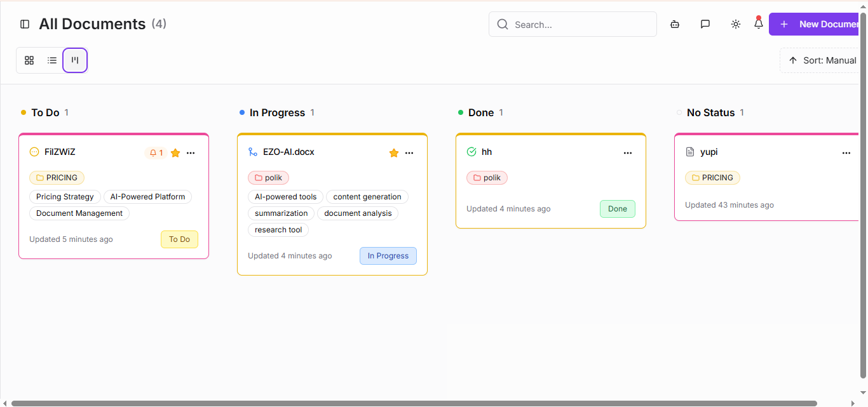Open the EZO-AI.docx more options menu
This screenshot has height=407, width=868.
pos(409,152)
